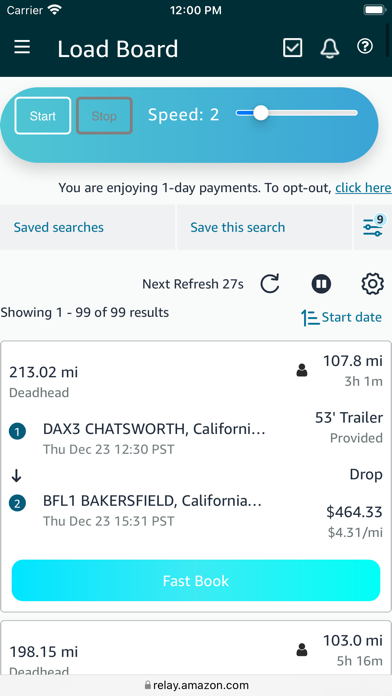The width and height of the screenshot is (392, 696).
Task: Expand the DAX3 Chatsworth load card
Action: tap(196, 448)
